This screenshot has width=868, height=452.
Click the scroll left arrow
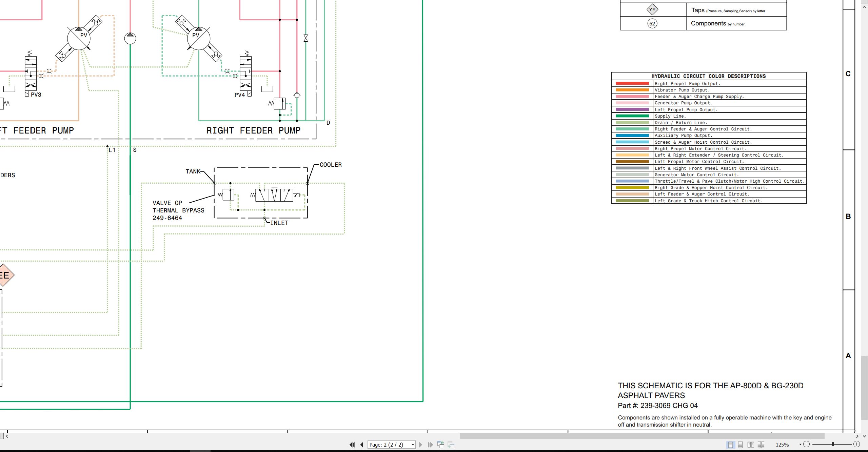7,436
